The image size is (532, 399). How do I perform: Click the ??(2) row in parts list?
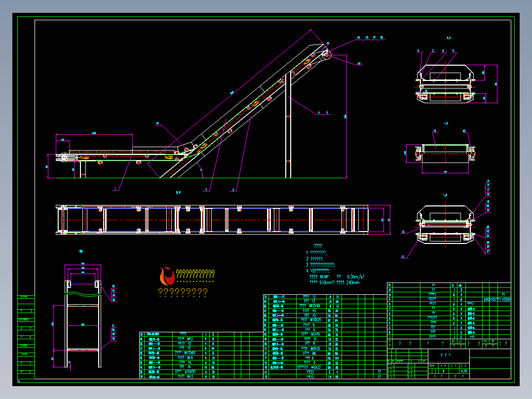pyautogui.click(x=310, y=372)
